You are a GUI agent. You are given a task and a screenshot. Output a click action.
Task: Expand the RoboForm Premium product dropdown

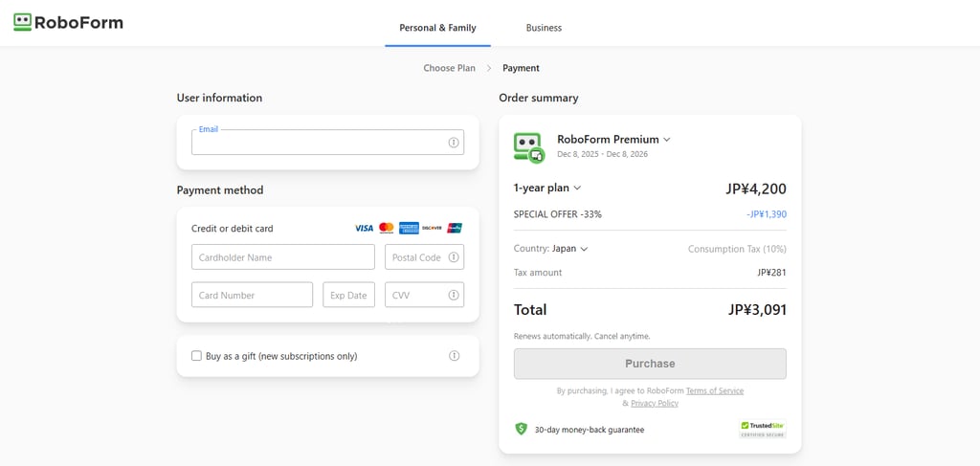(x=667, y=140)
